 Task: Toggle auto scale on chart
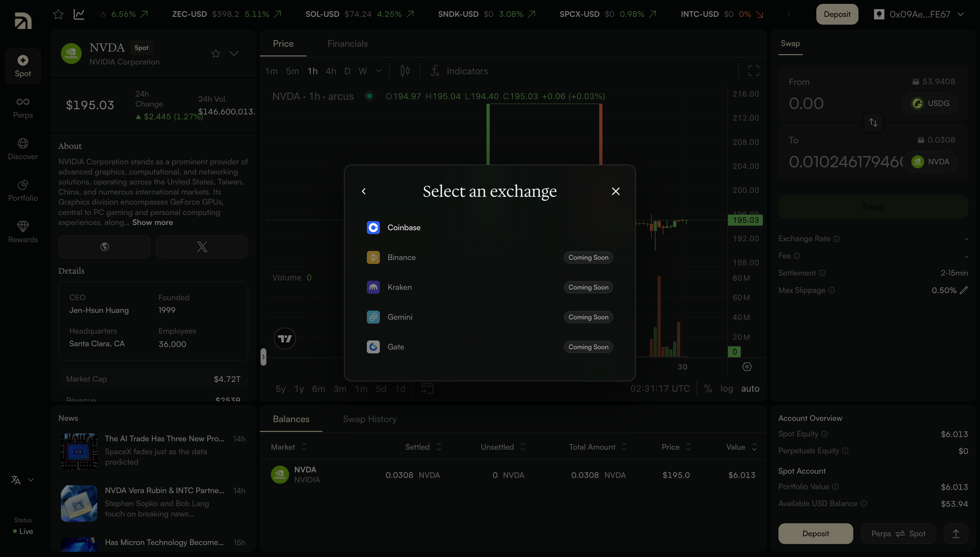click(x=750, y=389)
